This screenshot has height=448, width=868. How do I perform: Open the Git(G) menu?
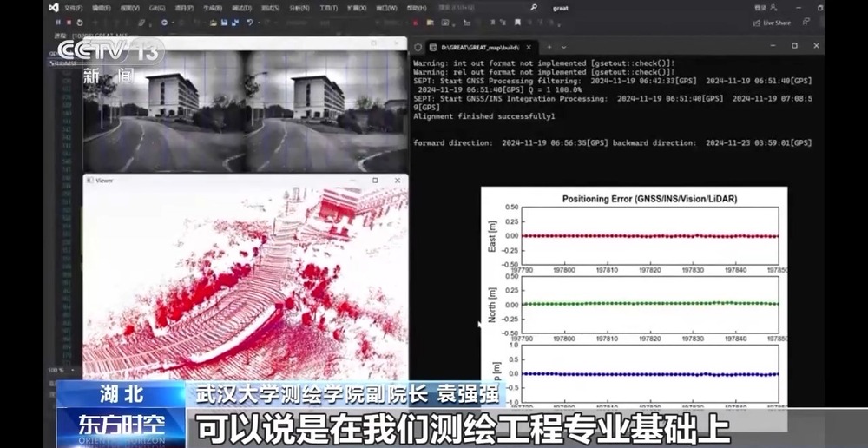coord(157,9)
